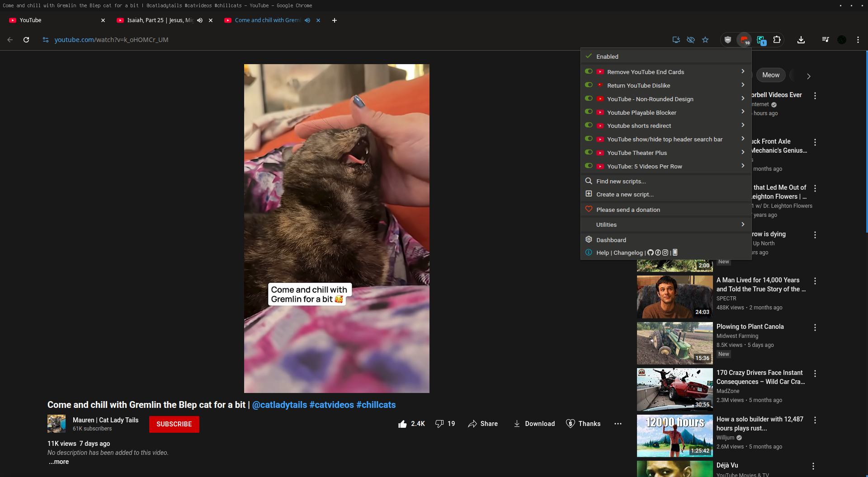
Task: Expand submenu for Remove YouTube End Cards
Action: 743,71
